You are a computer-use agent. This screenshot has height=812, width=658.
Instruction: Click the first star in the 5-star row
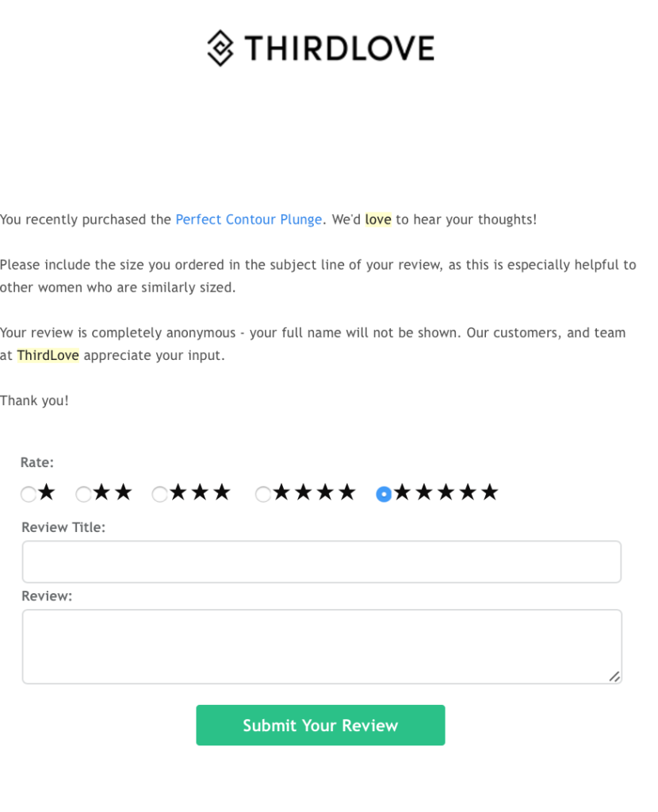point(401,492)
